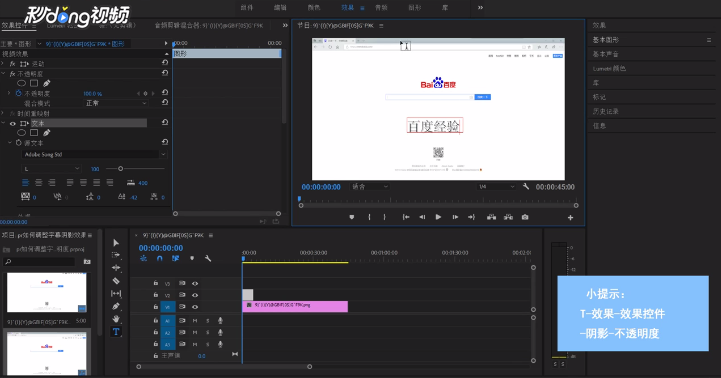Viewport: 721px width, 378px height.
Task: Select the Hand tool
Action: tap(116, 319)
